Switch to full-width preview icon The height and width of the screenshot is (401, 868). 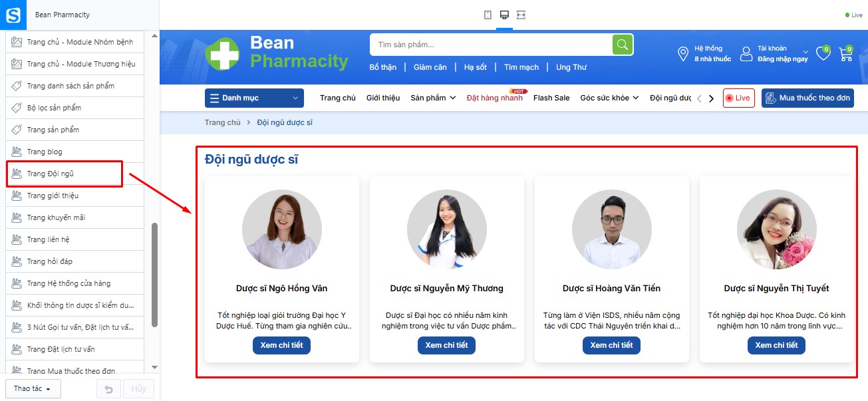click(521, 15)
